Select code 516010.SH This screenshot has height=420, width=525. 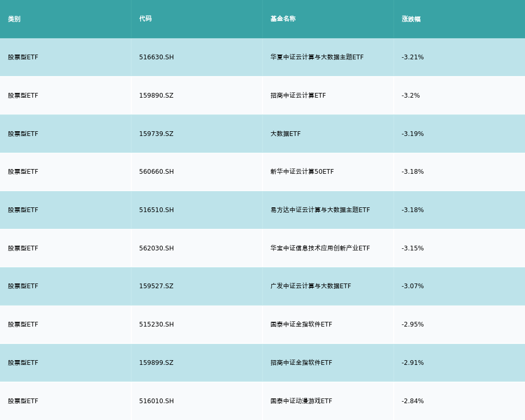point(156,401)
